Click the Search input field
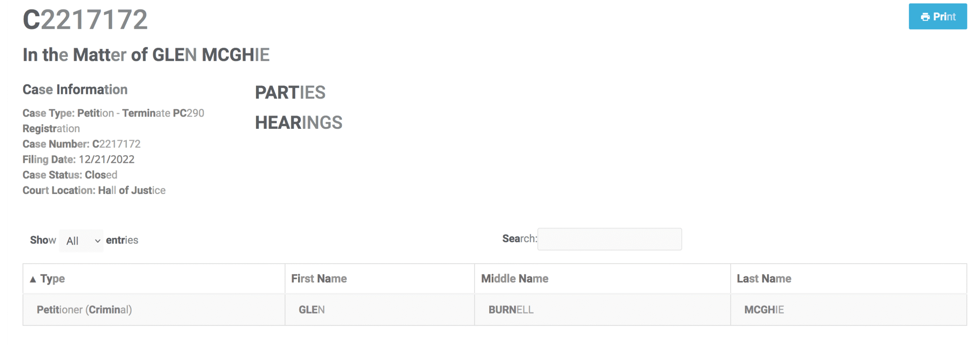This screenshot has height=345, width=980. 609,239
